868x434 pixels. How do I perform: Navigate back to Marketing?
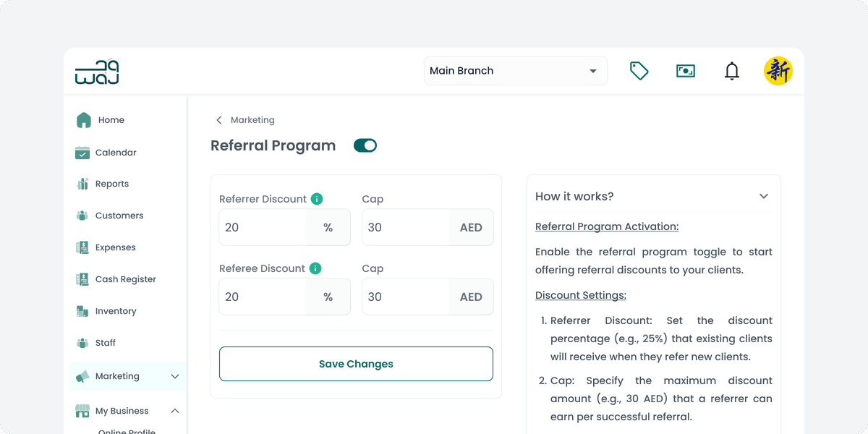coord(218,119)
